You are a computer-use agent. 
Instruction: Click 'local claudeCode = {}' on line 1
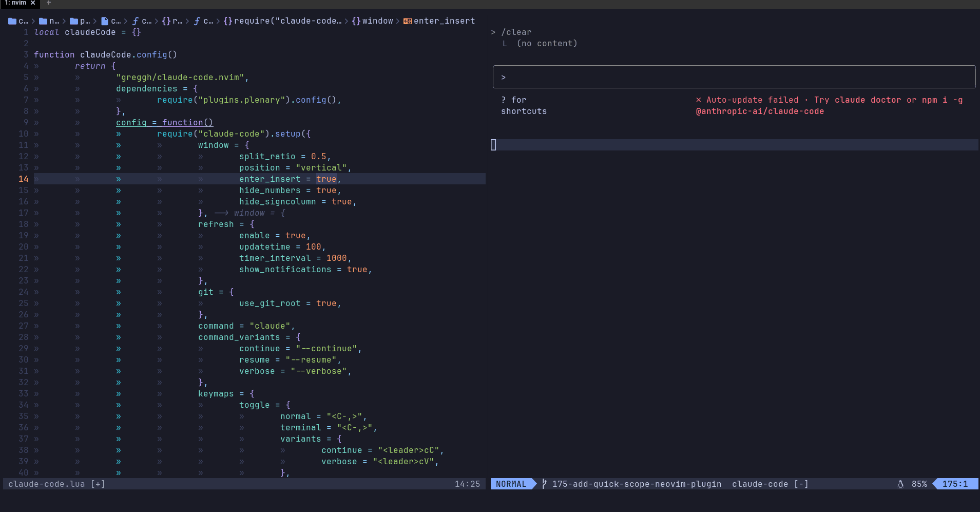[x=88, y=32]
